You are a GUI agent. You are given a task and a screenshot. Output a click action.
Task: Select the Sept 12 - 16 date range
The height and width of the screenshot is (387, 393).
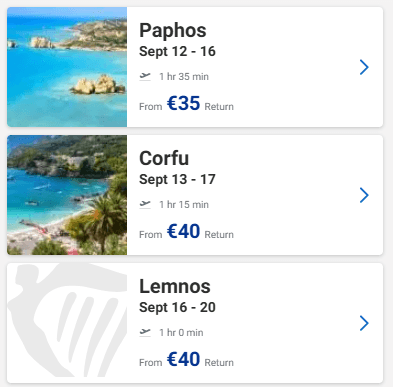(177, 52)
